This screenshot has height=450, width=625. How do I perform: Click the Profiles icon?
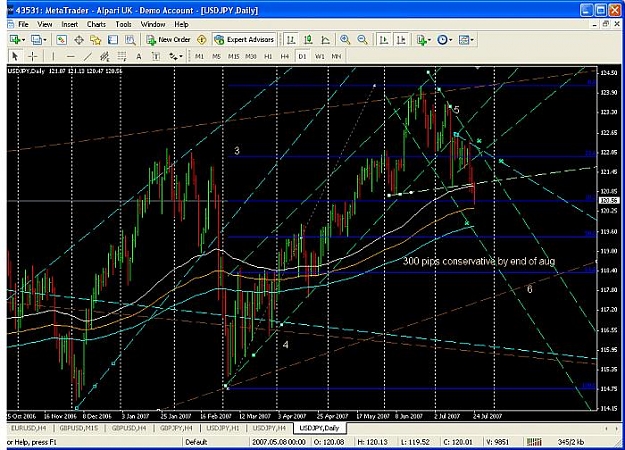(36, 39)
